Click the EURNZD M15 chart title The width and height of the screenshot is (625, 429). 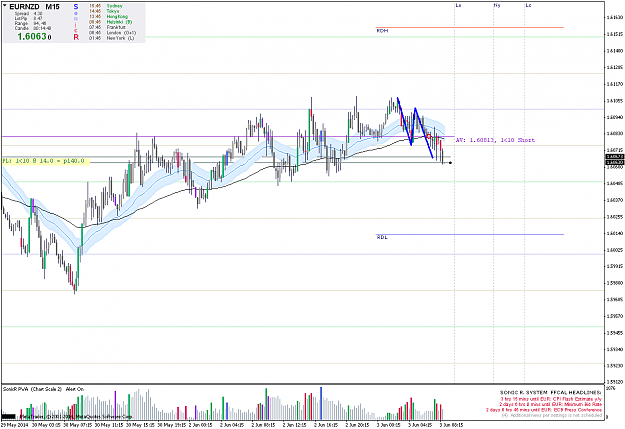(34, 7)
